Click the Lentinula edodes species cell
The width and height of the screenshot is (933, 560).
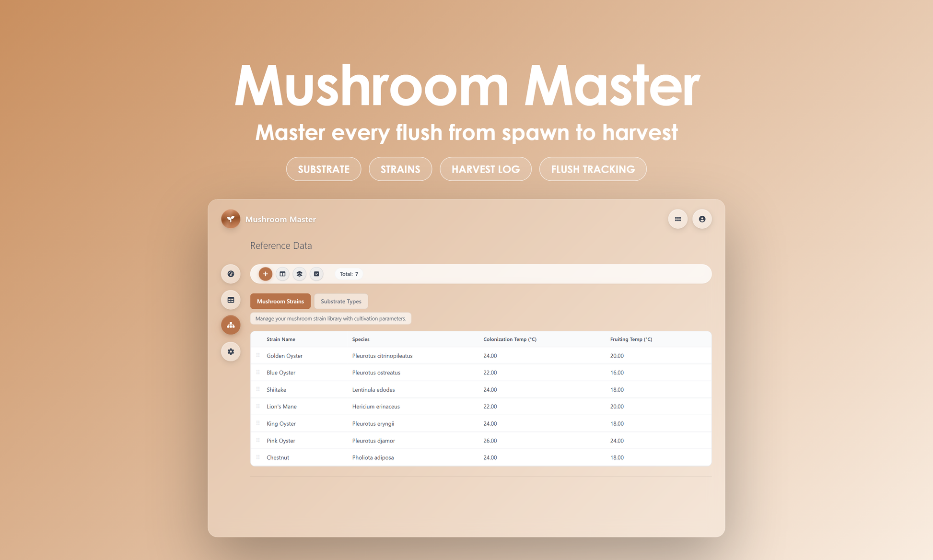(373, 390)
